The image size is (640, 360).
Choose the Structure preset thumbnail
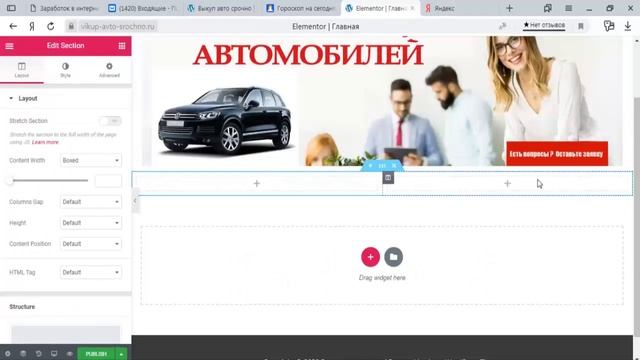[x=65, y=334]
